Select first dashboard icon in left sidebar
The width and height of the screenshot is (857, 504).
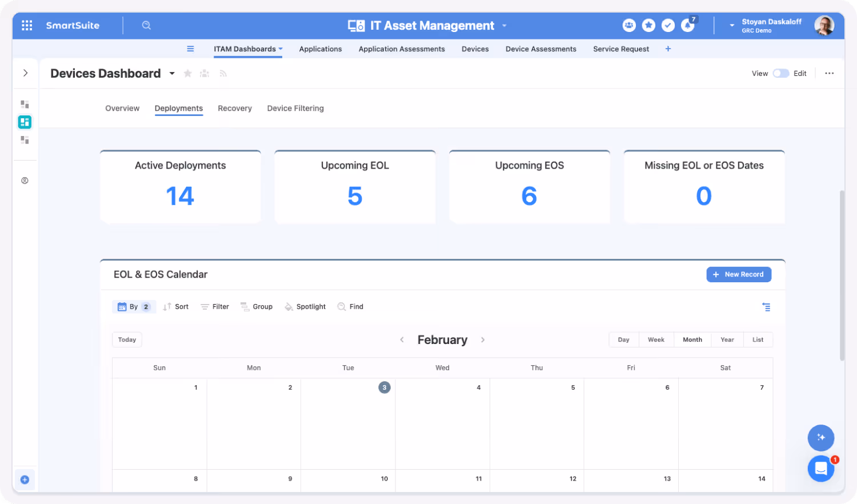[x=25, y=104]
